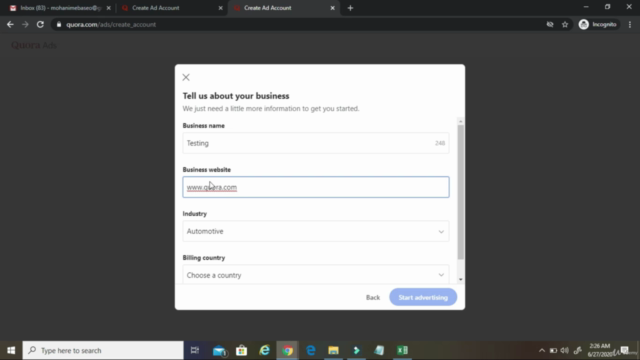Screen dimensions: 640x360
Task: Click the Chrome icon in taskbar
Action: coord(287,350)
